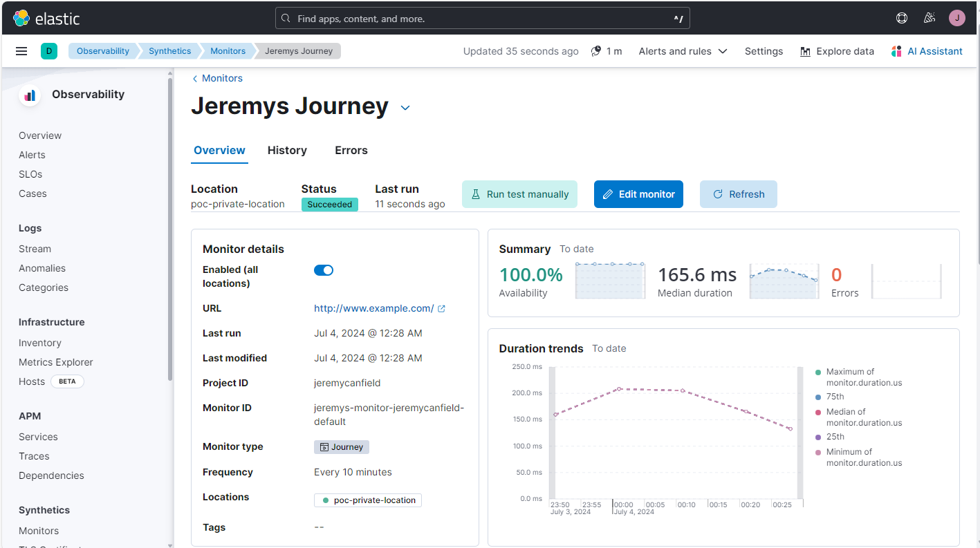Open the Monitors breadcrumb

tap(228, 51)
